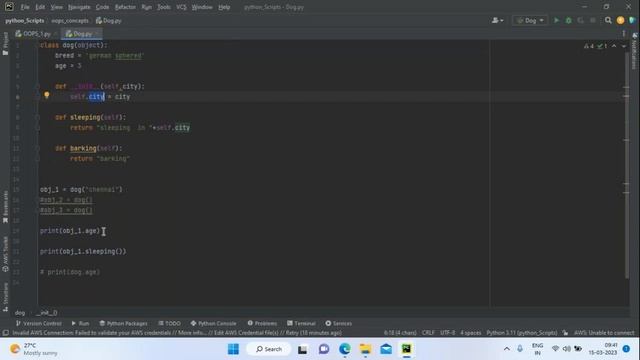Screen dimensions: 640x360
Task: Open the TODO tool window
Action: 169,323
